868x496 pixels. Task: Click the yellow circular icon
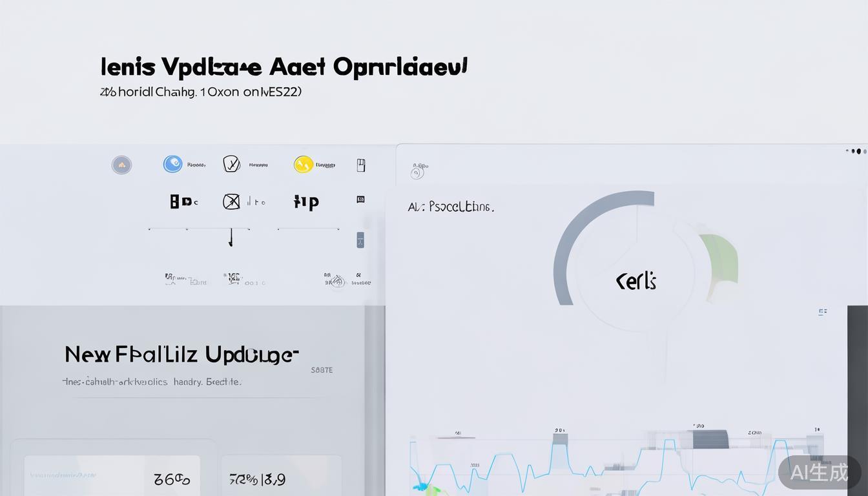pos(304,165)
